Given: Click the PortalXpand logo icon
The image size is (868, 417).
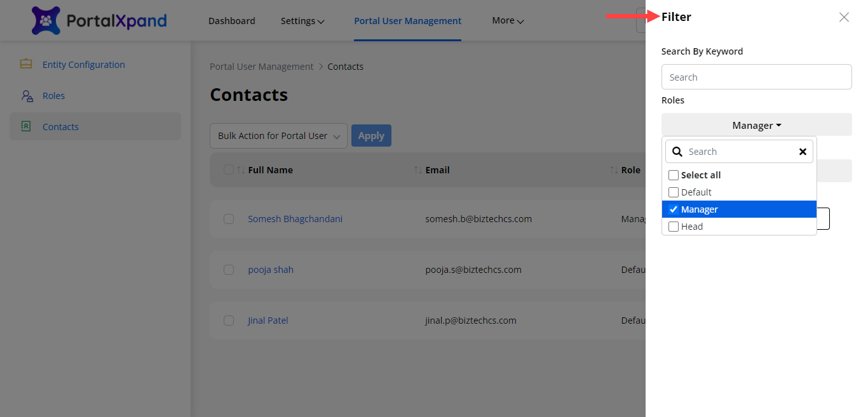Looking at the screenshot, I should pos(46,20).
